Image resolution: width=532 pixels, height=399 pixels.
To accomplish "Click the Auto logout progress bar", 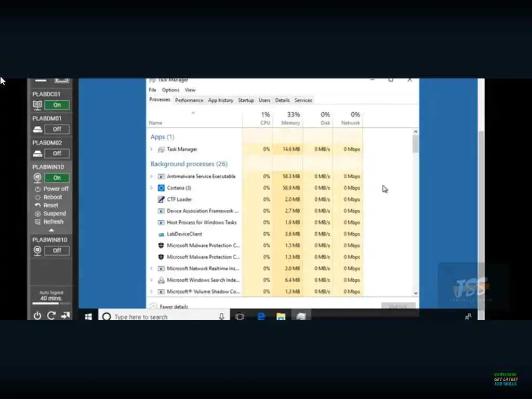I will [x=51, y=303].
